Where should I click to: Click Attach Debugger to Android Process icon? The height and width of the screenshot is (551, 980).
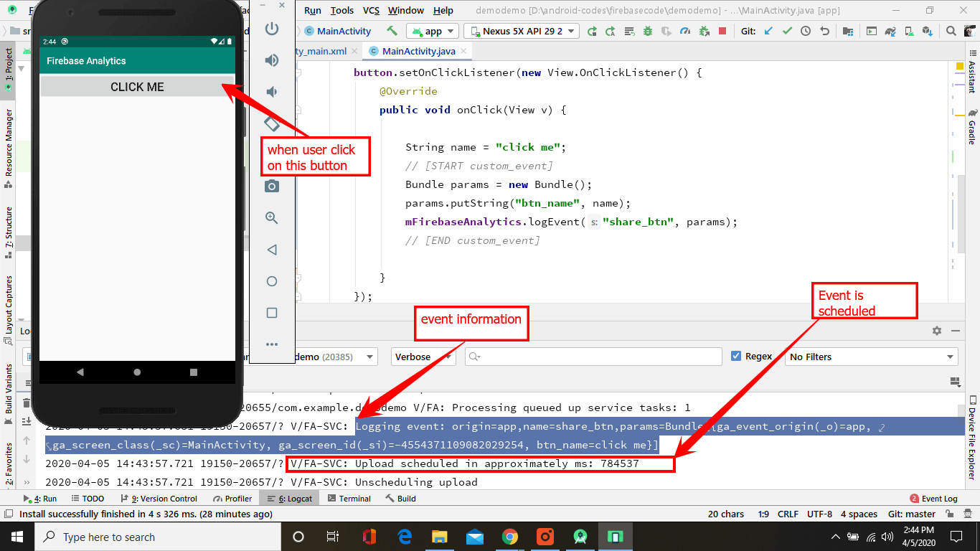pyautogui.click(x=704, y=31)
